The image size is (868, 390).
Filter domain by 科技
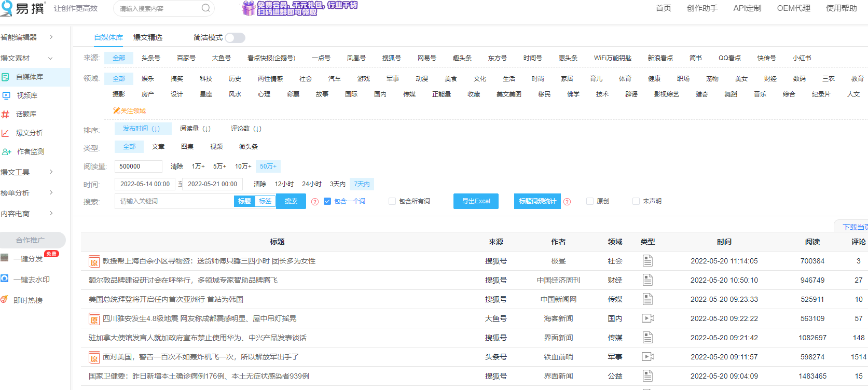206,79
